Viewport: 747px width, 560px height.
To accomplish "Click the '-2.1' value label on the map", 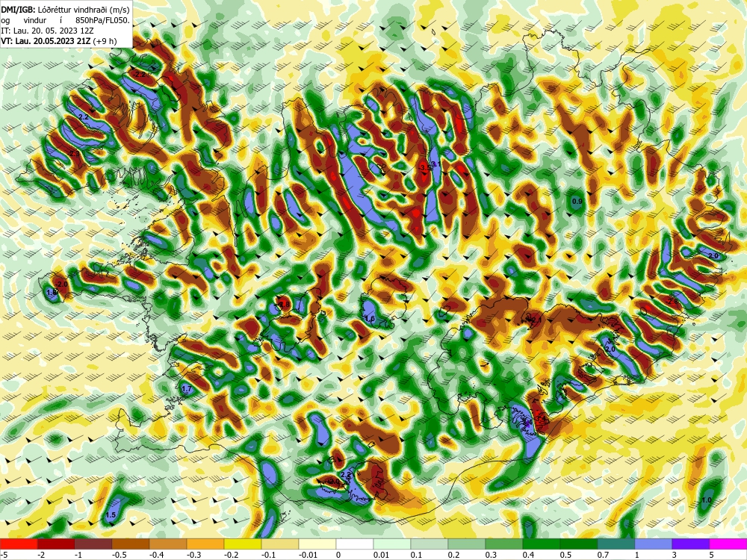I will pyautogui.click(x=536, y=320).
